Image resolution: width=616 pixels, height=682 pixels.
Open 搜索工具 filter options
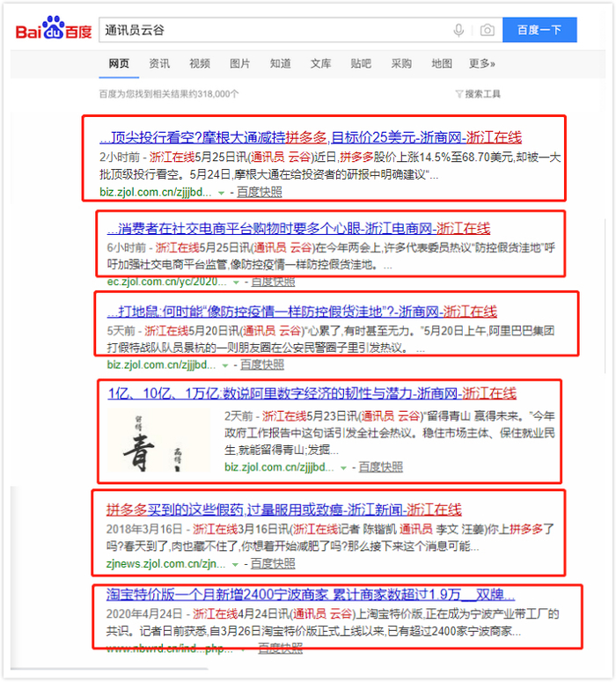(478, 94)
